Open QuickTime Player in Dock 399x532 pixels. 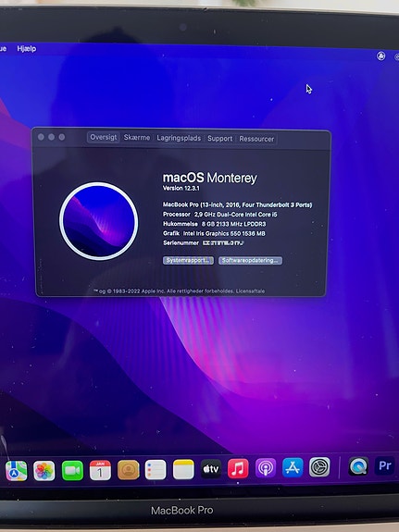click(358, 466)
